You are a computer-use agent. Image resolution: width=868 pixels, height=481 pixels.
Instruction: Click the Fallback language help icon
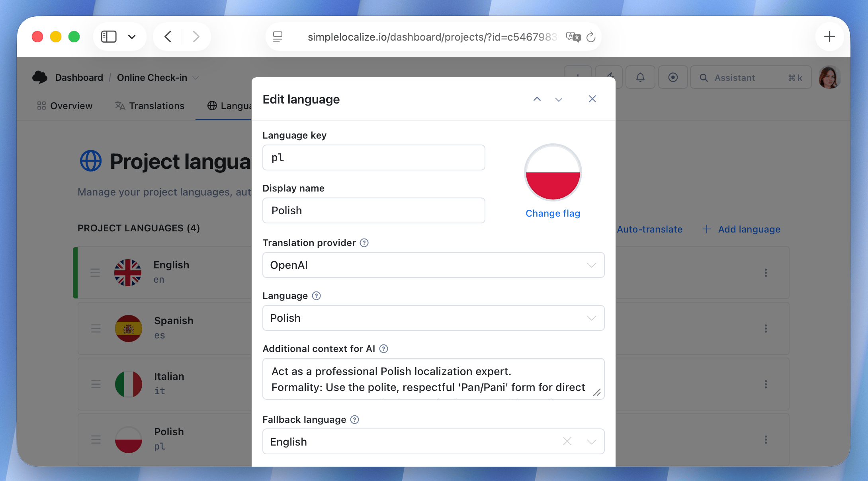[x=354, y=420]
